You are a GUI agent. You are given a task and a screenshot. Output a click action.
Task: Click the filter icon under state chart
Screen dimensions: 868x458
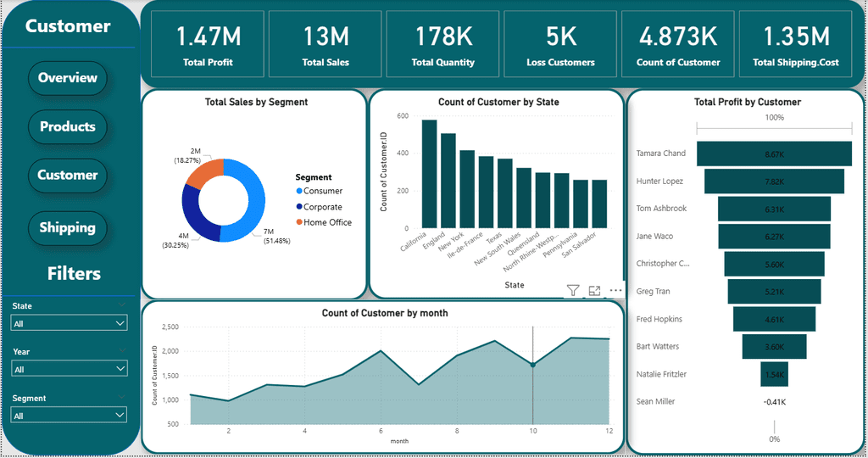pyautogui.click(x=573, y=290)
